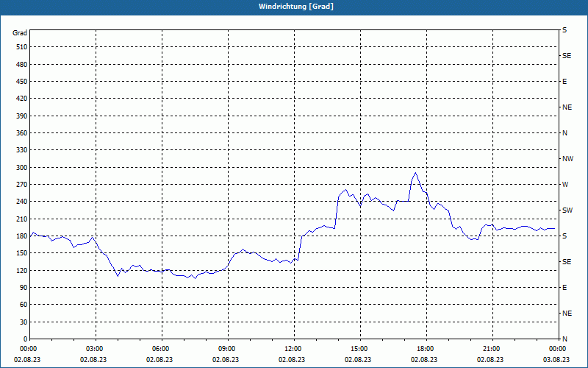Click the 03.08.23 date label
The image size is (588, 368).
[x=556, y=360]
